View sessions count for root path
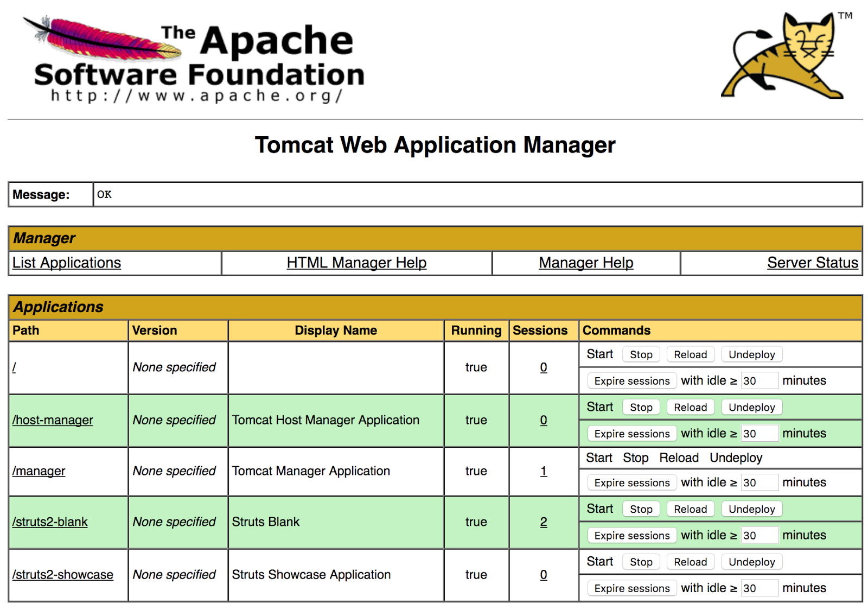The width and height of the screenshot is (868, 610). (x=544, y=367)
